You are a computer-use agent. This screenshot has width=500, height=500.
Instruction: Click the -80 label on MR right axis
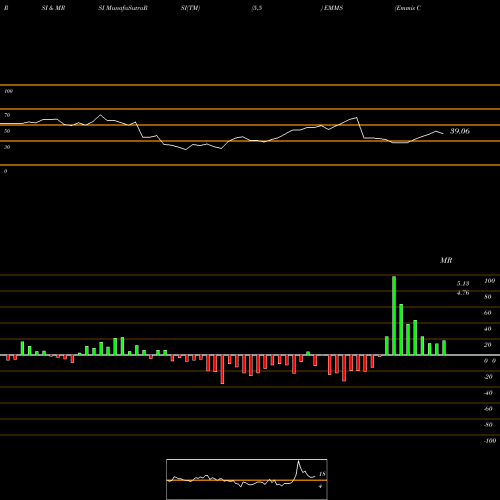[488, 425]
